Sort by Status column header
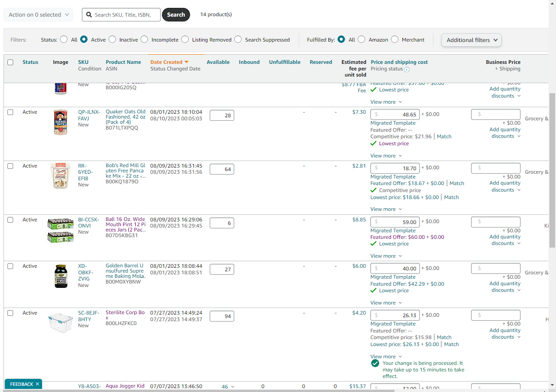This screenshot has height=392, width=556. (31, 62)
